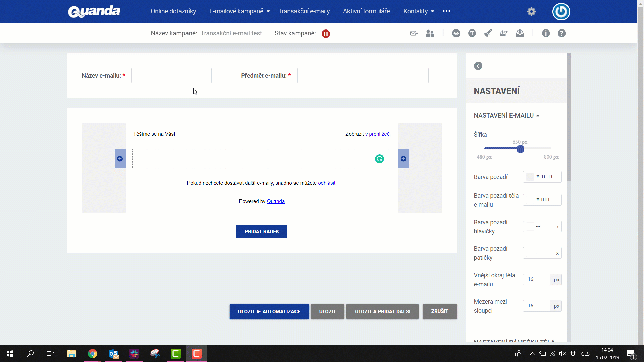644x362 pixels.
Task: Clear header background color with x
Action: coord(557,227)
